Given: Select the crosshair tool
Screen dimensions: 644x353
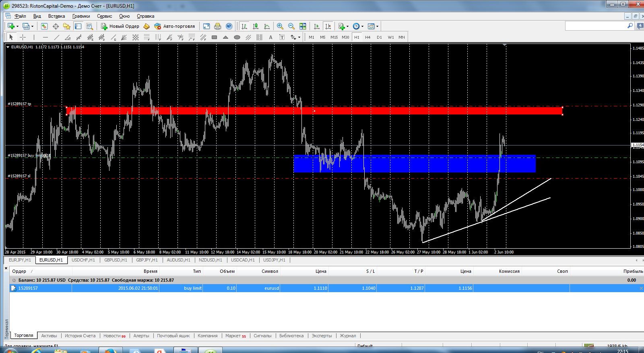Looking at the screenshot, I should pyautogui.click(x=23, y=37).
